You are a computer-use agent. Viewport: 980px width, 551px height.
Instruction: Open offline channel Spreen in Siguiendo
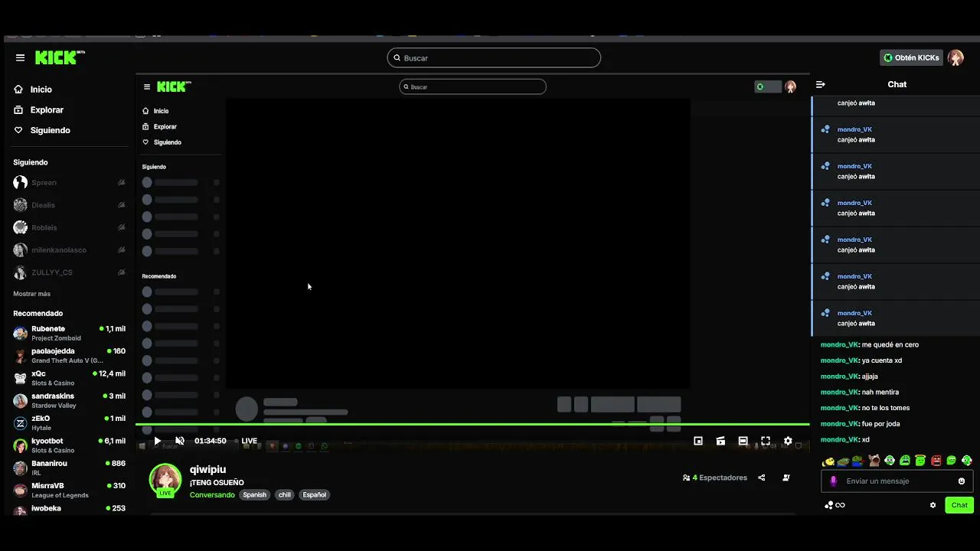click(x=69, y=183)
